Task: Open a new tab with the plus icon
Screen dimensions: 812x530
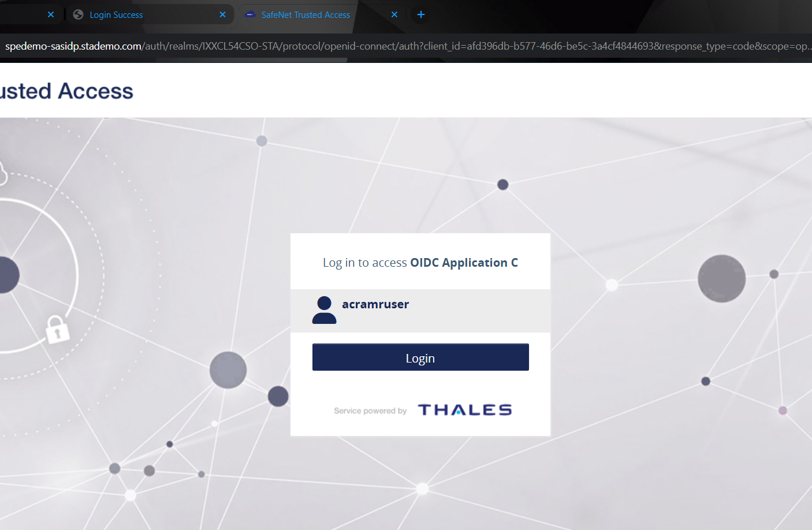Action: click(x=420, y=14)
